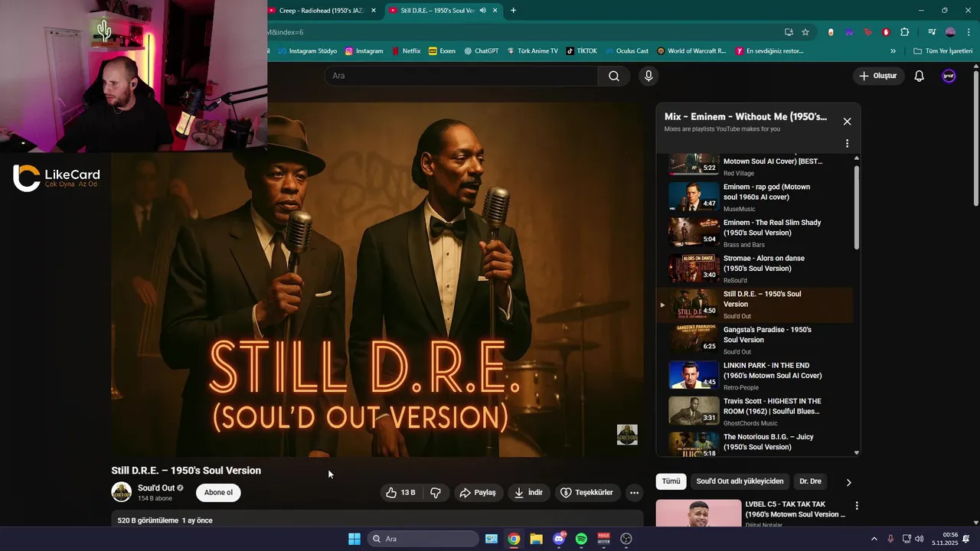Open Netflix bookmark
The height and width of the screenshot is (551, 980).
point(406,51)
